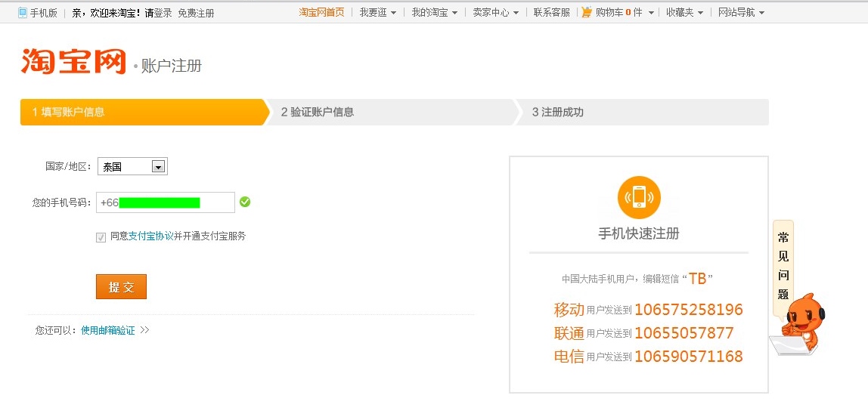Click the 电信 number 106590571168
The width and height of the screenshot is (868, 417).
pyautogui.click(x=688, y=356)
